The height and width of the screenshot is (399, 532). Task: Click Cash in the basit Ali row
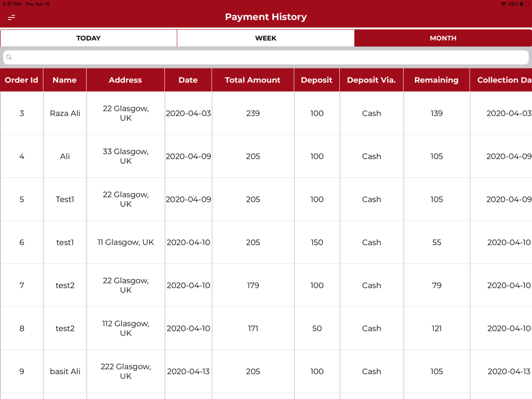pos(371,372)
